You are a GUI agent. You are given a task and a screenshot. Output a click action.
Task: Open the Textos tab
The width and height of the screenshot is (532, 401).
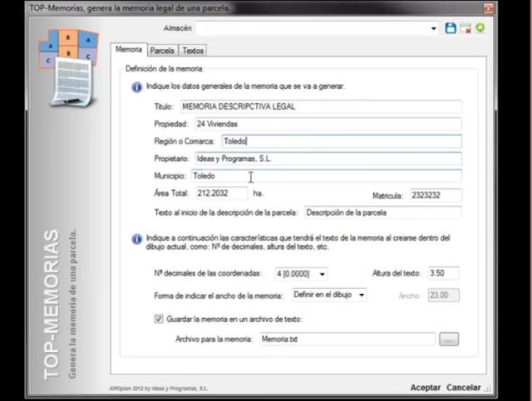[x=193, y=51]
